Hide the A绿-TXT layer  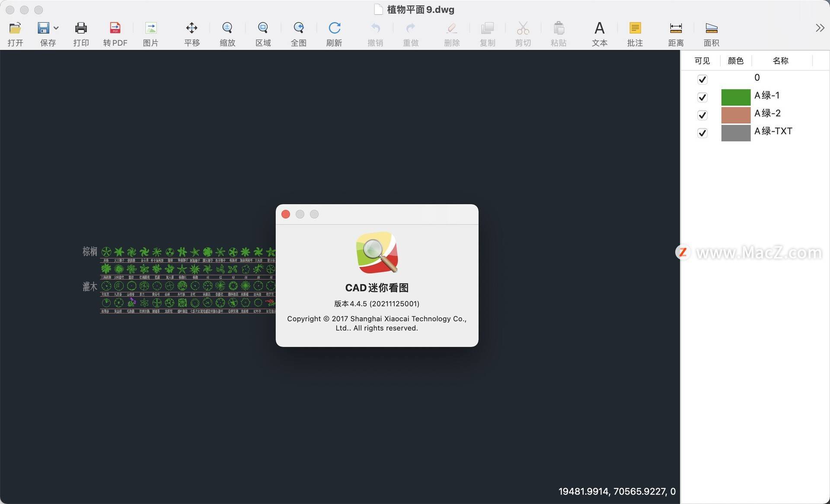click(x=702, y=133)
